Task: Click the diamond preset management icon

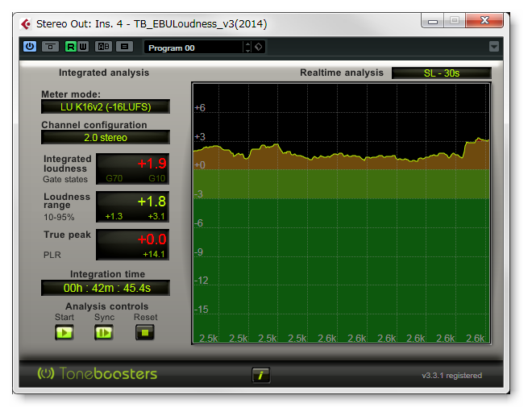Action: tap(259, 47)
